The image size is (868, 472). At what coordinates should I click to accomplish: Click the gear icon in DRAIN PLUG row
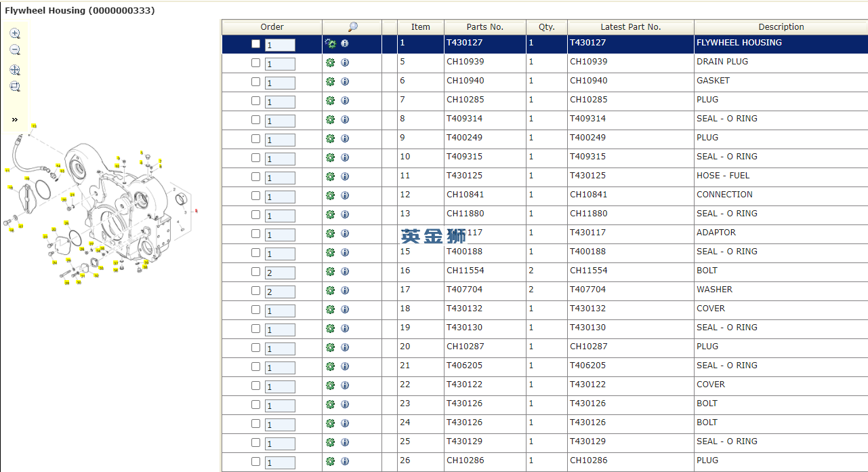pos(331,62)
